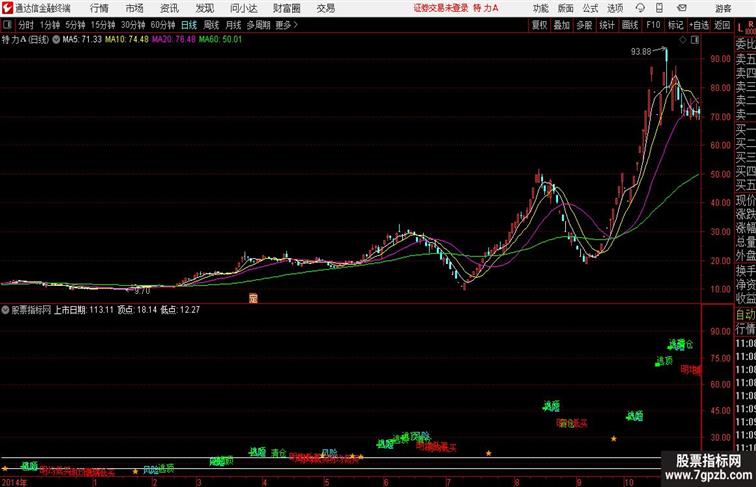756x487 pixels.
Task: Click the 93.88 high price label
Action: [x=641, y=52]
